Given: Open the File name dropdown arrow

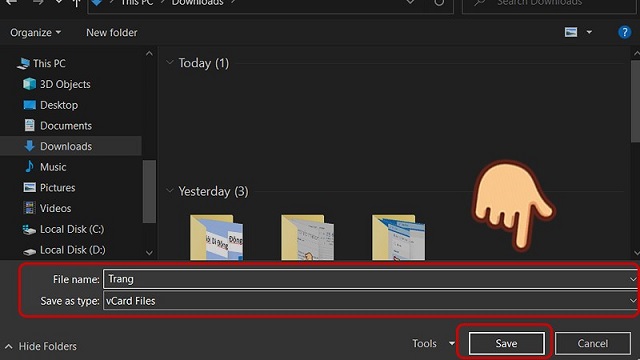Looking at the screenshot, I should 633,279.
